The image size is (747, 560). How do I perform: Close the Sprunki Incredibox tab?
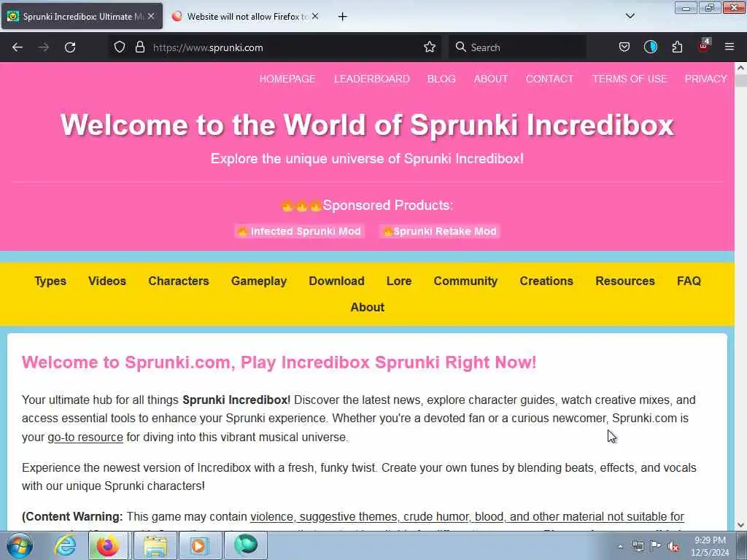coord(151,16)
